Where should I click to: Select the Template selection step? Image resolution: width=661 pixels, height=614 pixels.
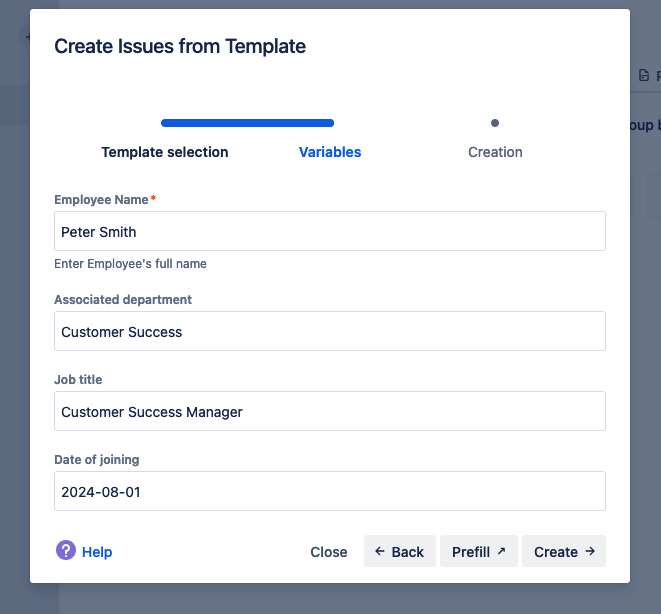(165, 152)
